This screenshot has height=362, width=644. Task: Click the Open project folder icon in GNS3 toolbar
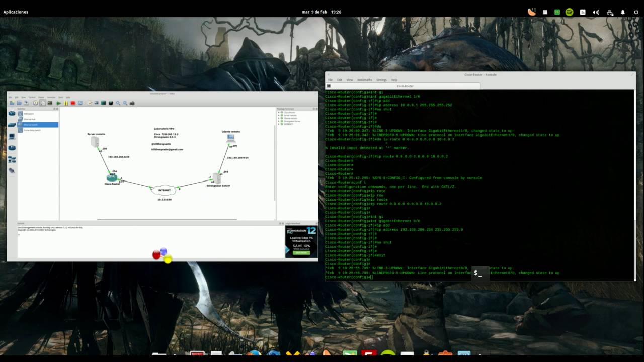pos(19,103)
